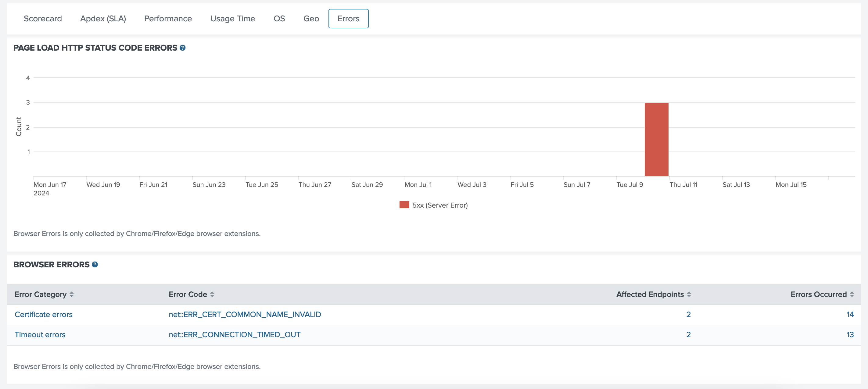
Task: Click net::ERR_CERT_COMMON_NAME_INVALID error code link
Action: 245,314
